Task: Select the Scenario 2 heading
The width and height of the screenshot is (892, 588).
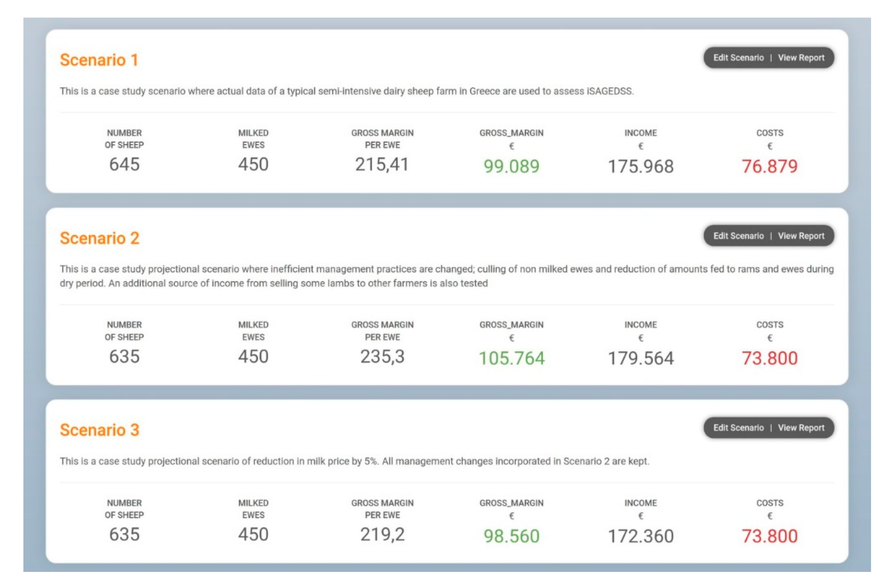Action: (x=99, y=238)
